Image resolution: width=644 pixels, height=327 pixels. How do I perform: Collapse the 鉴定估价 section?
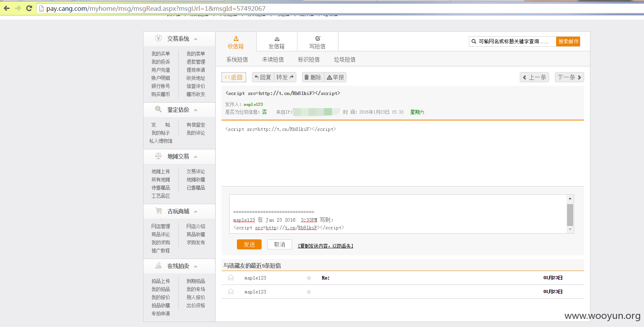[196, 110]
